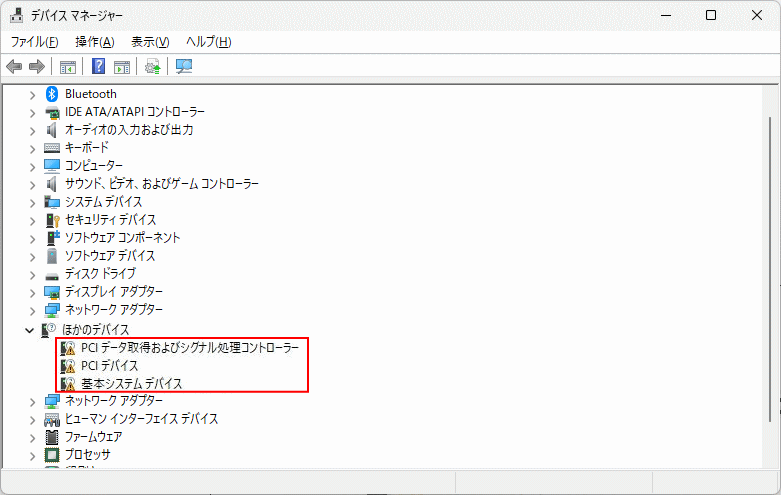Click the ディスプレイ アダプター icon
Screen dimensions: 781x495
click(x=52, y=292)
